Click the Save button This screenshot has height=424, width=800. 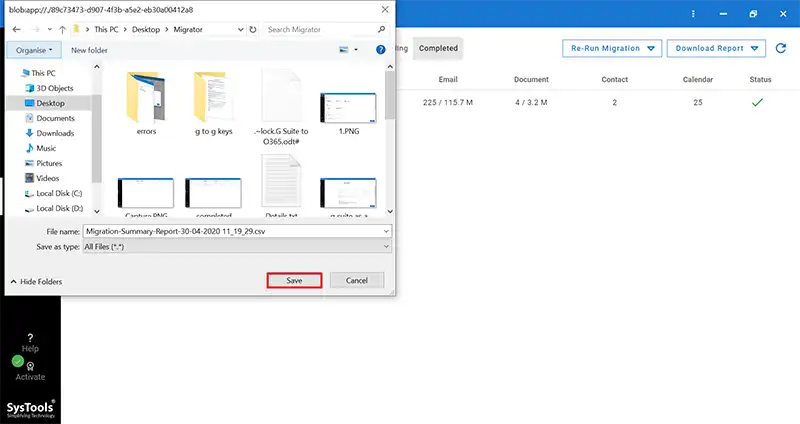(x=294, y=281)
